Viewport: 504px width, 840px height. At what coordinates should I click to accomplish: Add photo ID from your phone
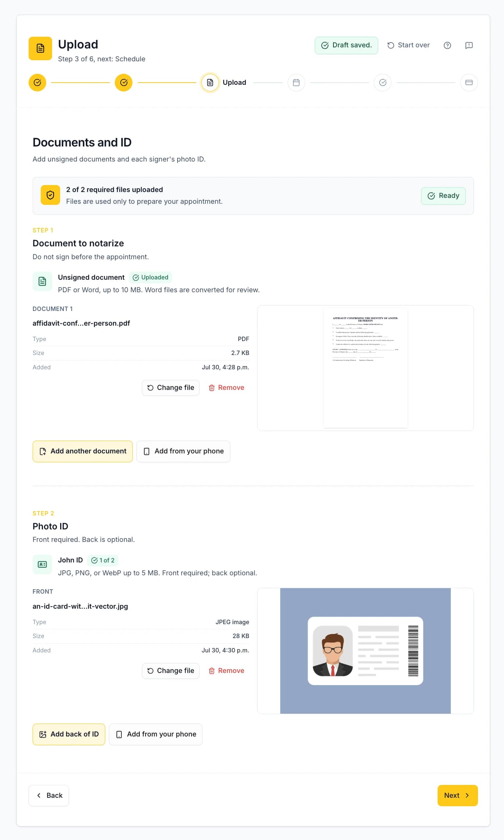156,734
